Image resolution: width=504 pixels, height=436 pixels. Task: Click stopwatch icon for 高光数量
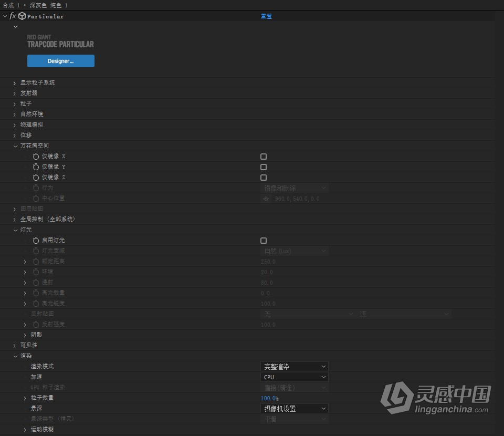click(x=36, y=293)
